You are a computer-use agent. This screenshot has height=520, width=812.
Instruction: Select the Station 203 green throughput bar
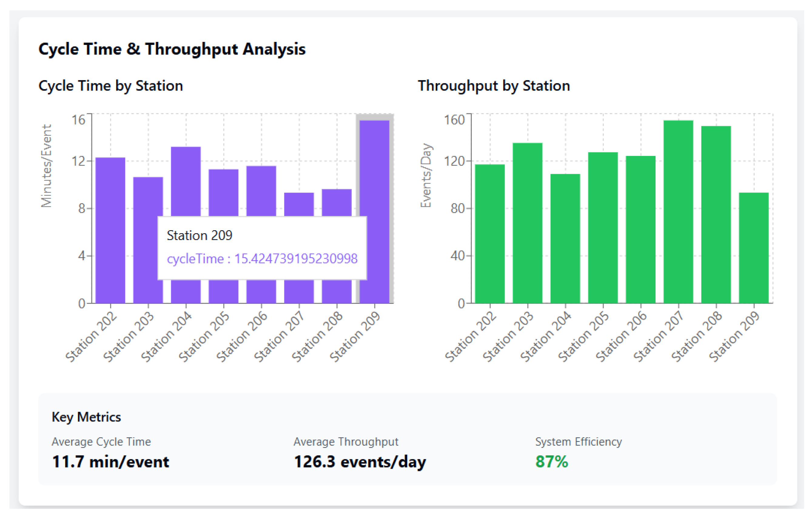point(528,223)
